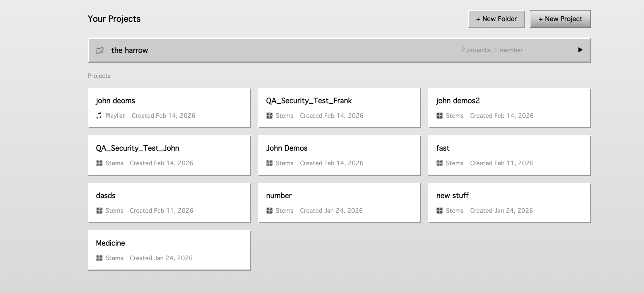Click the Stems icon on new stuff
Screen dimensions: 644x293
[x=439, y=210]
